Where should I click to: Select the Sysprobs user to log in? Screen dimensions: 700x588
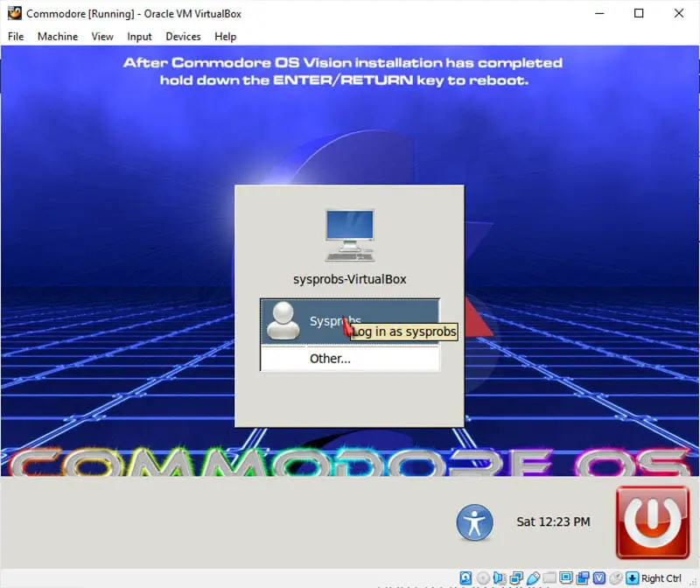(349, 321)
